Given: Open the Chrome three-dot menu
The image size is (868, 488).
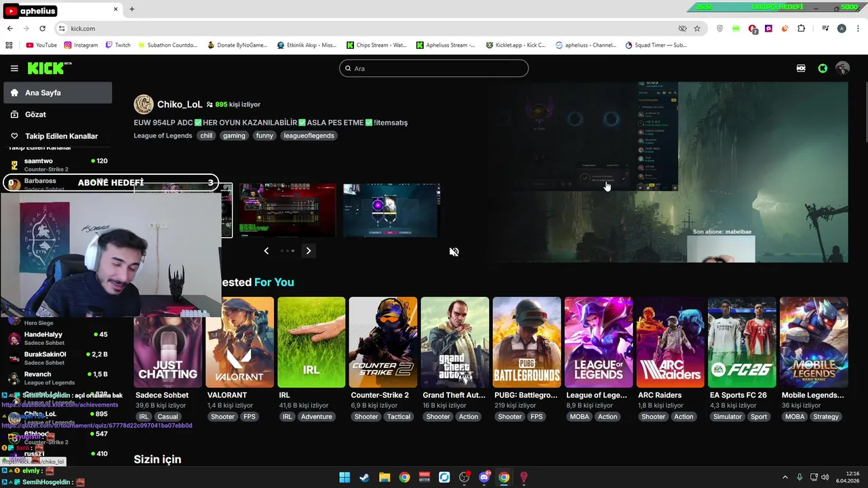Looking at the screenshot, I should [857, 28].
